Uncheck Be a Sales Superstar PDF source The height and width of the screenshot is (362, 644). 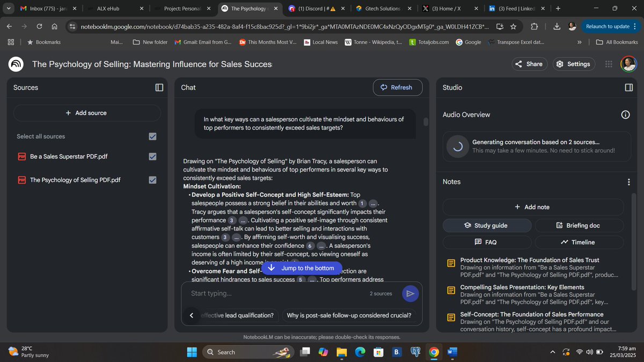click(x=152, y=157)
